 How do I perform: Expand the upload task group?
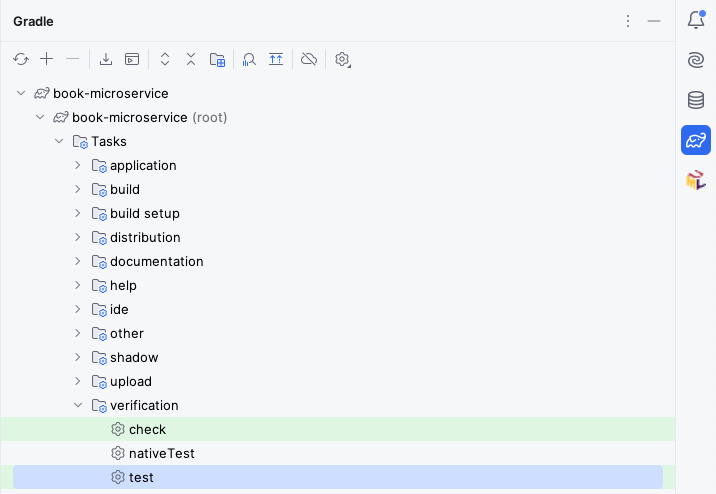tap(78, 381)
